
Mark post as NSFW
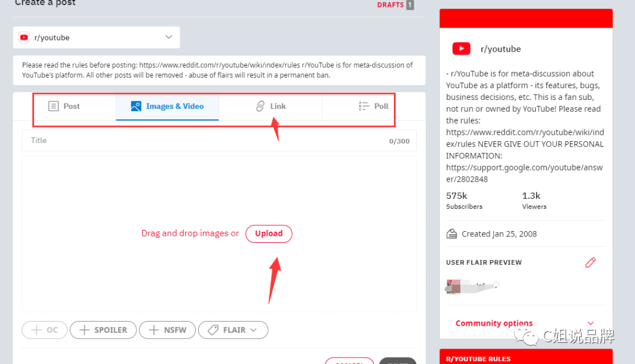167,330
